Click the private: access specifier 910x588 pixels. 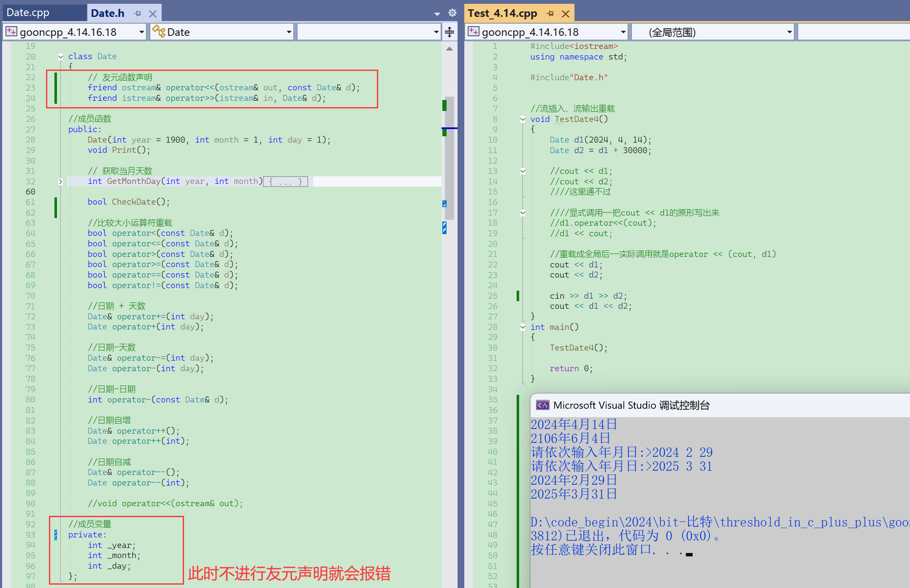pos(87,535)
